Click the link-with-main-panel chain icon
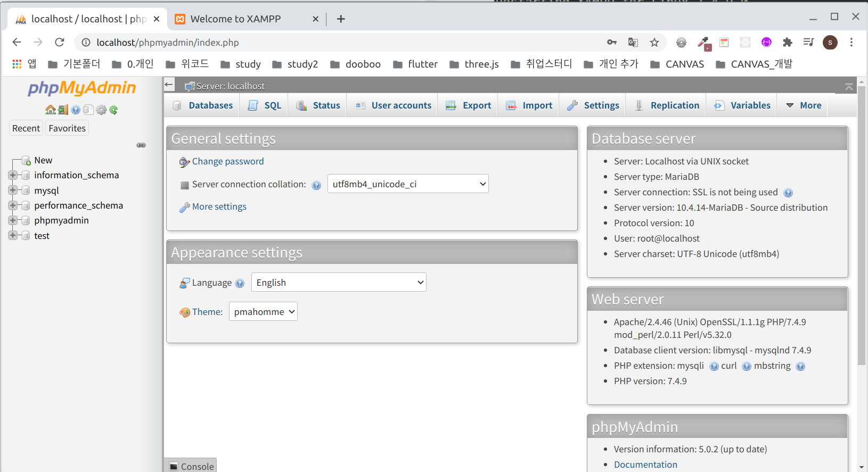The image size is (868, 472). pyautogui.click(x=141, y=145)
